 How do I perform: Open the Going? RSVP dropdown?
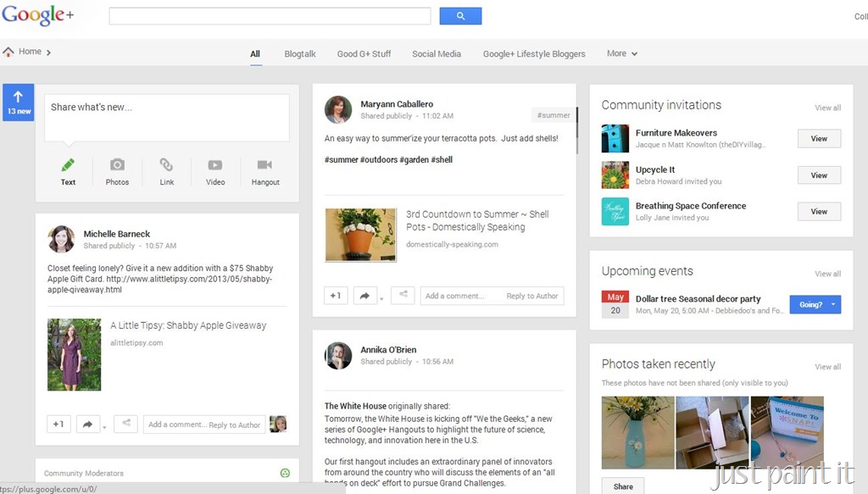(x=833, y=304)
